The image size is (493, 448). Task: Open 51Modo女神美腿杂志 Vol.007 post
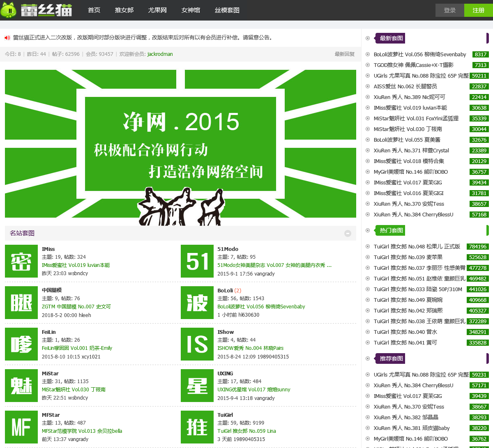[x=274, y=265]
